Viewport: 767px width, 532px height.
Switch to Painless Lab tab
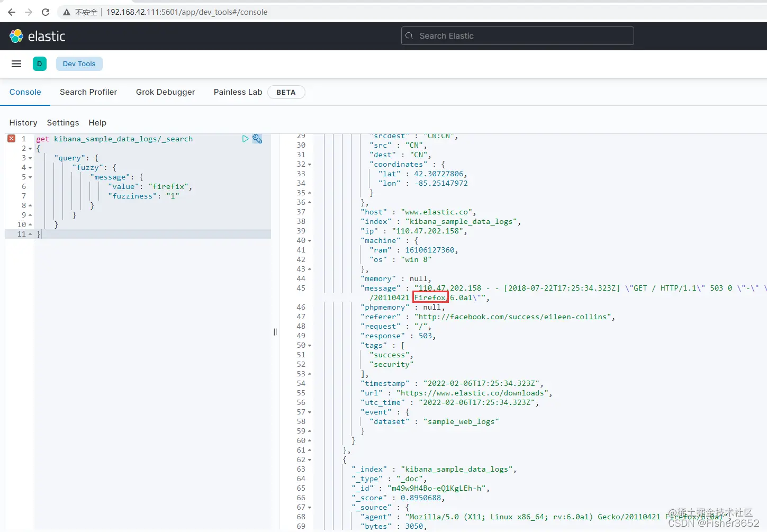pos(238,92)
